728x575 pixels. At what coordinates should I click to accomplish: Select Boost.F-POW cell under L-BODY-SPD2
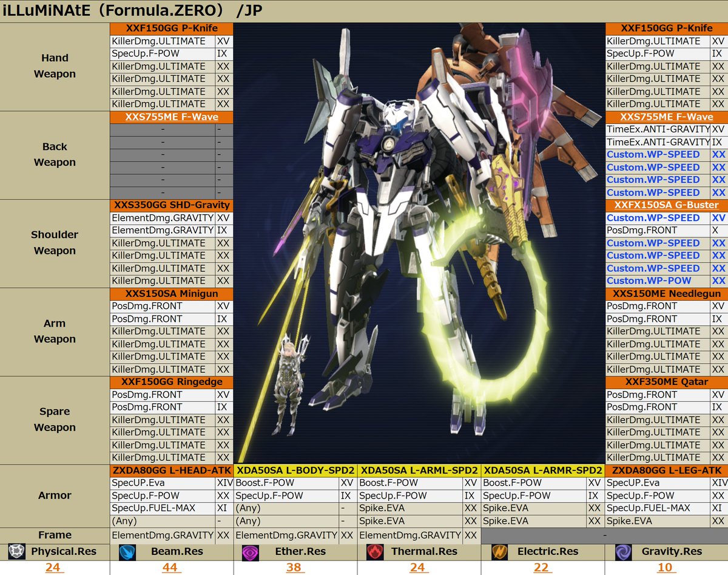pos(286,483)
